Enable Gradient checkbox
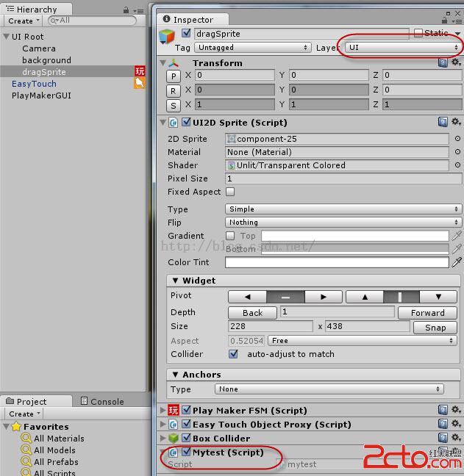Image resolution: width=464 pixels, height=476 pixels. point(230,236)
